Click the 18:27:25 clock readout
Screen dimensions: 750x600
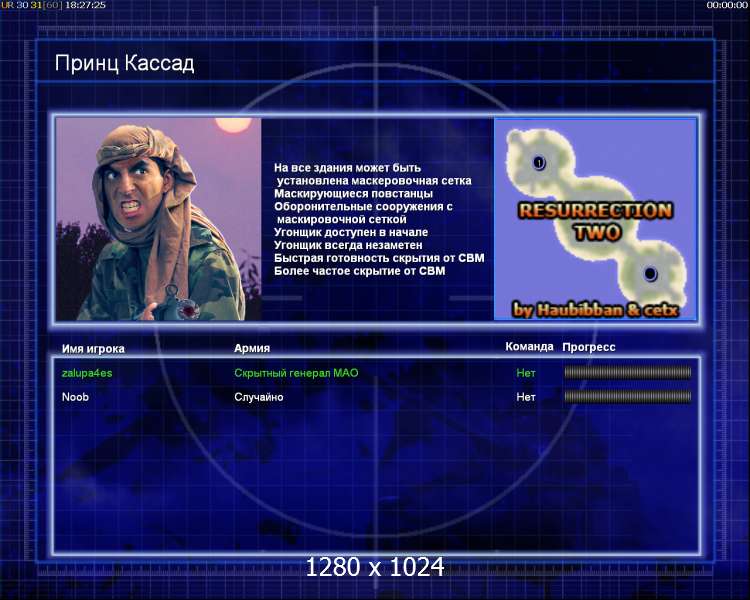pyautogui.click(x=85, y=5)
